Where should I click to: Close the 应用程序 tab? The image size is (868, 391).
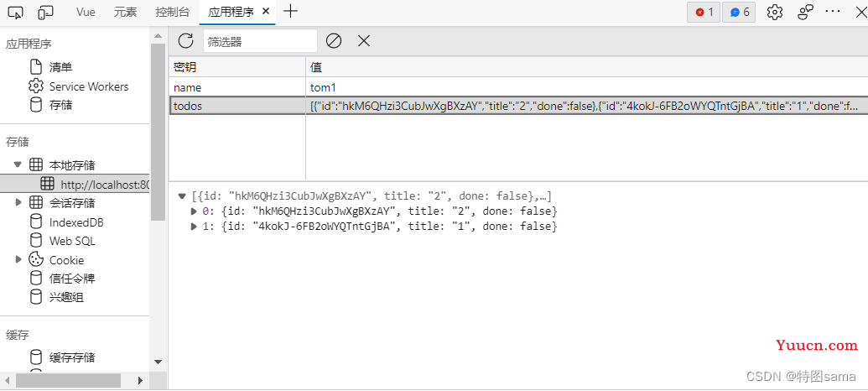pos(266,12)
